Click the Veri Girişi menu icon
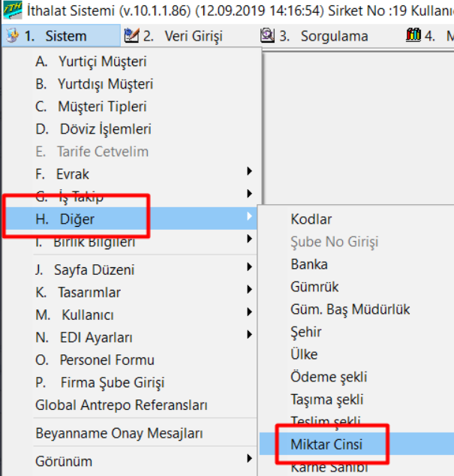 [x=131, y=35]
